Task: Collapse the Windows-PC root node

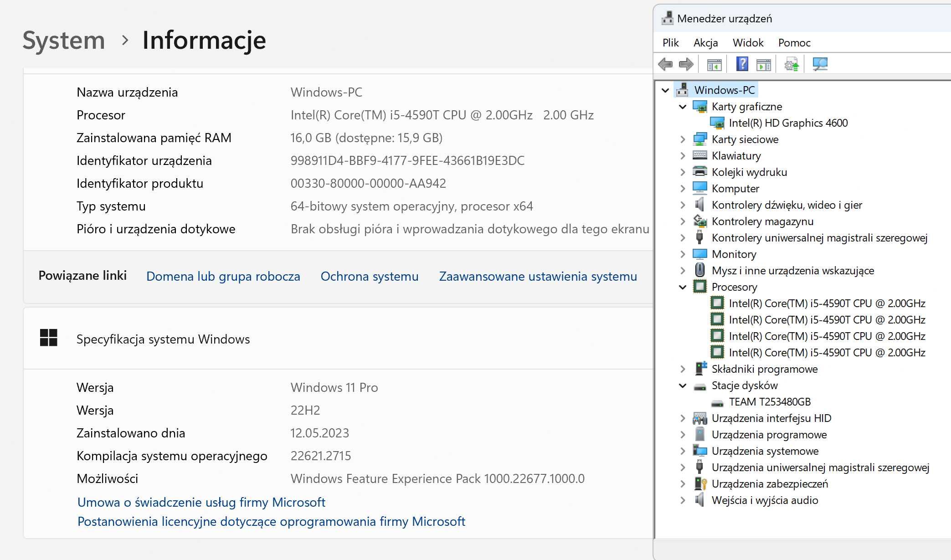Action: coord(665,90)
